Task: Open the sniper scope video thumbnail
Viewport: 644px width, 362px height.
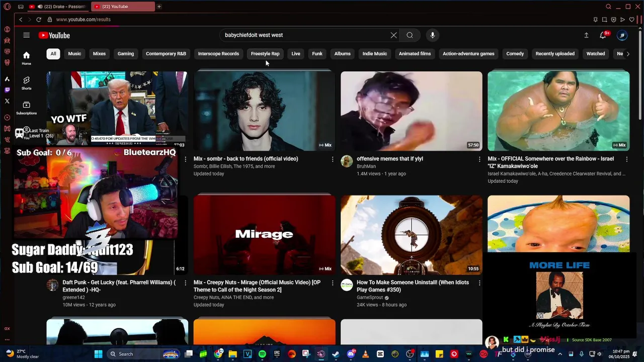Action: (411, 235)
